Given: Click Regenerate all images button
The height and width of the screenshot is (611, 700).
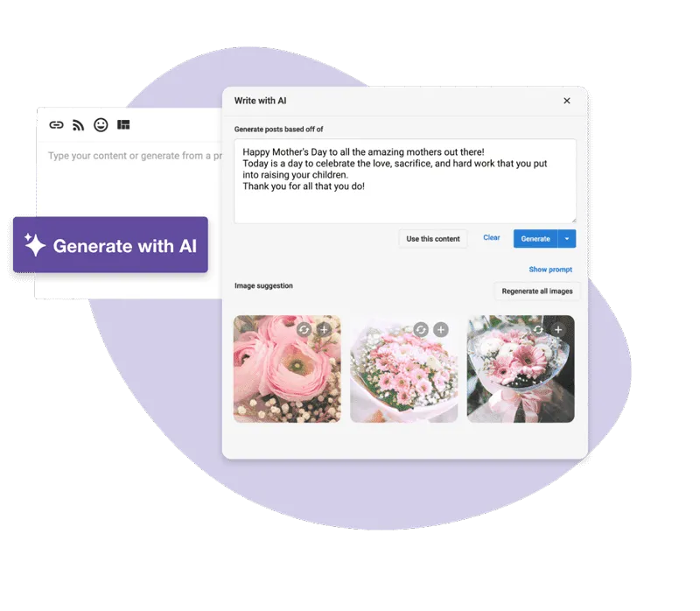Looking at the screenshot, I should (x=537, y=291).
